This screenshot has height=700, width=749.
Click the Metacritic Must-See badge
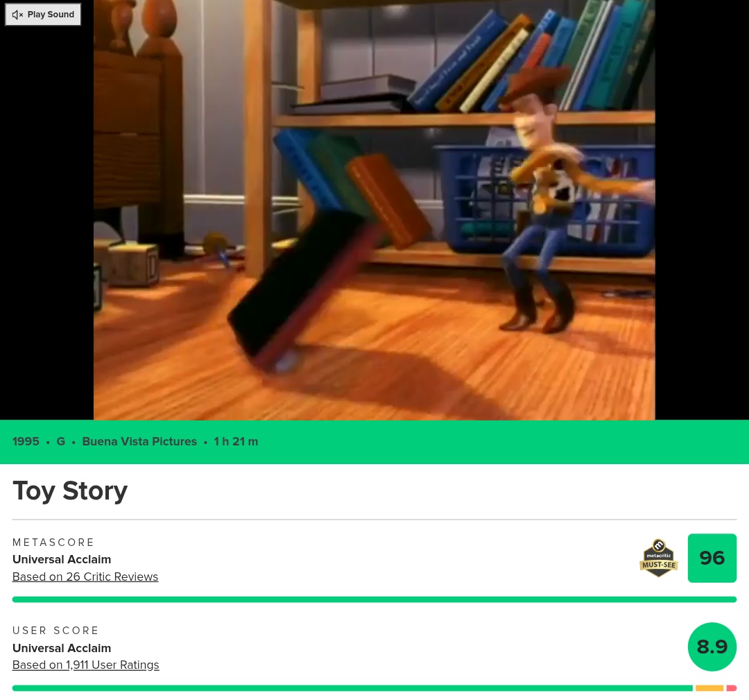coord(659,558)
